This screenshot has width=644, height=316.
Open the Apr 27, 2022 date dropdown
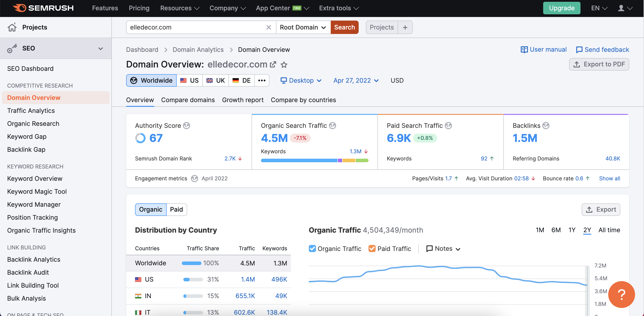(356, 80)
